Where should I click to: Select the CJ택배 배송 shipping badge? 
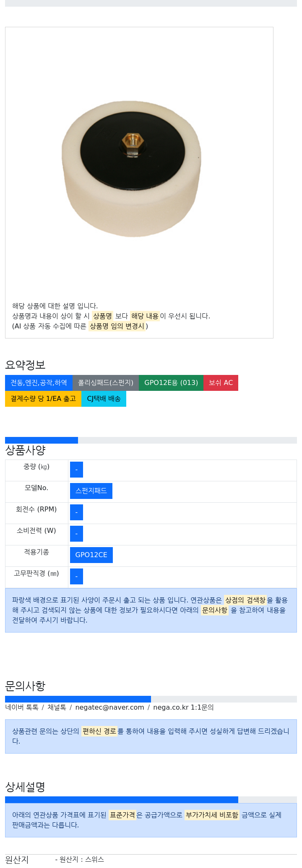pyautogui.click(x=104, y=399)
